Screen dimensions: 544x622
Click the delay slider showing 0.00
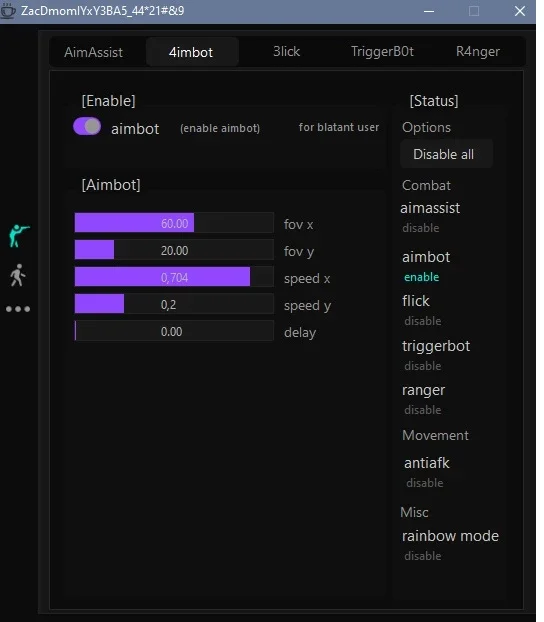pyautogui.click(x=174, y=331)
